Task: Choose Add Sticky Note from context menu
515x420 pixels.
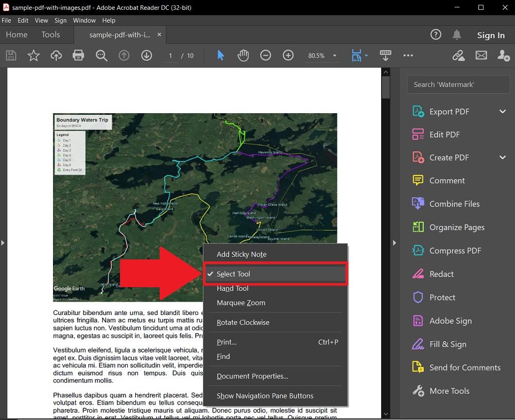Action: [275, 254]
